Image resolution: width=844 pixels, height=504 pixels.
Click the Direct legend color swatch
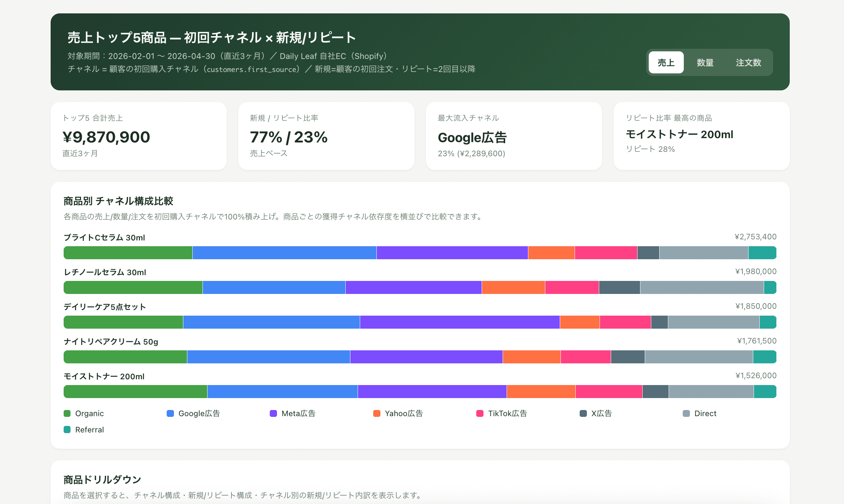(x=686, y=413)
